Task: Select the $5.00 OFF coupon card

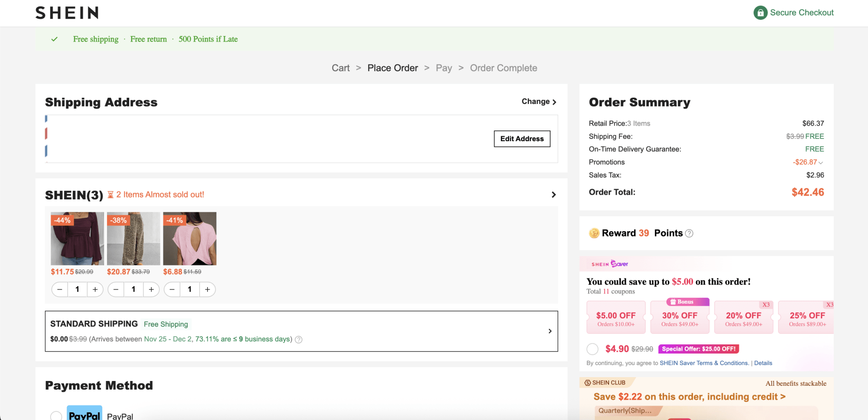Action: [616, 317]
